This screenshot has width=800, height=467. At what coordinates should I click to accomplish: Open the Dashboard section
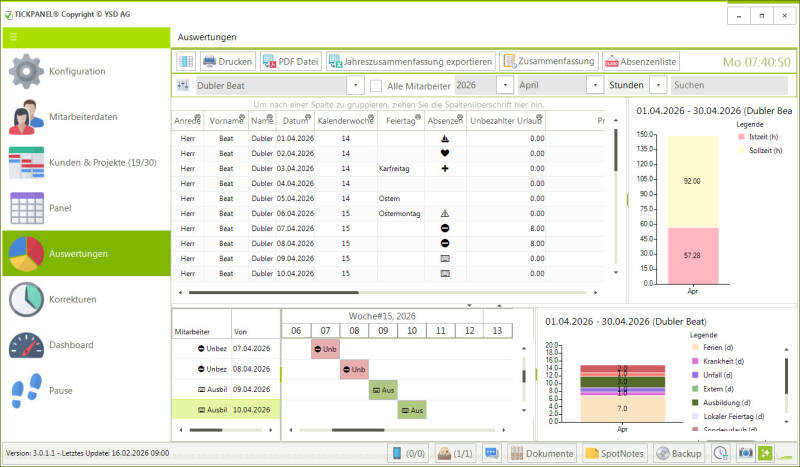[86, 345]
